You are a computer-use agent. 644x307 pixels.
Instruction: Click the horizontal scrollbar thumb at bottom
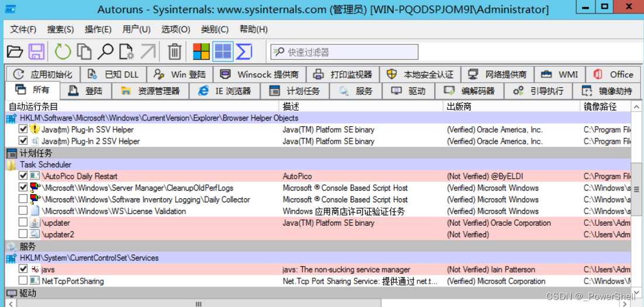click(198, 303)
